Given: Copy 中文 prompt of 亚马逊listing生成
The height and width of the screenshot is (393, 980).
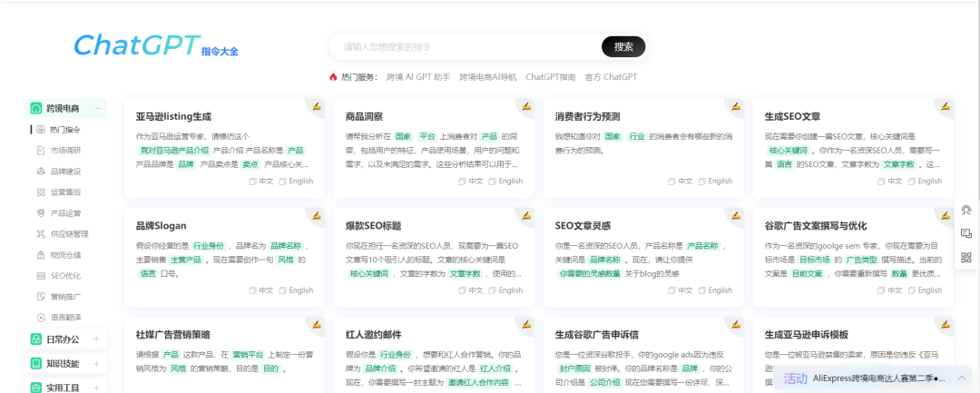Looking at the screenshot, I should click(x=261, y=182).
